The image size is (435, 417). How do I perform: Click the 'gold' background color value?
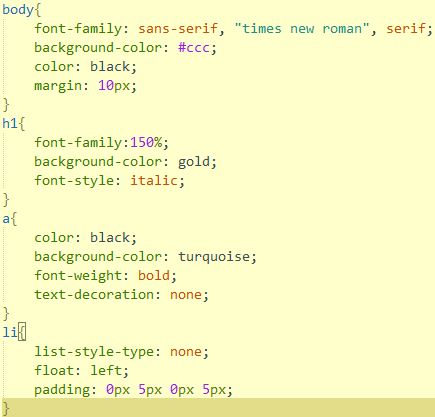(194, 162)
